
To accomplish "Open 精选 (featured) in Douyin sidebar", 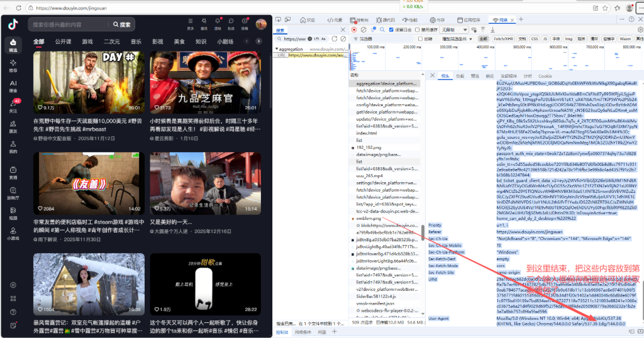I will point(13,45).
